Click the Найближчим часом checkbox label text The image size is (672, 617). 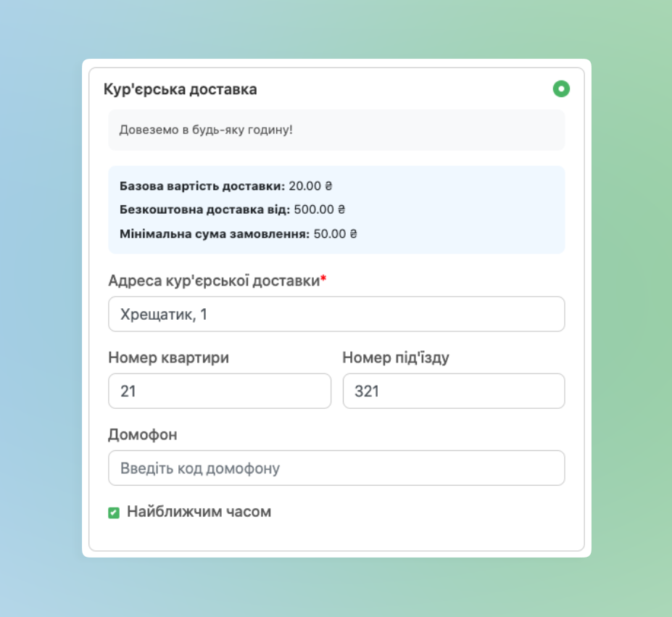click(x=199, y=512)
